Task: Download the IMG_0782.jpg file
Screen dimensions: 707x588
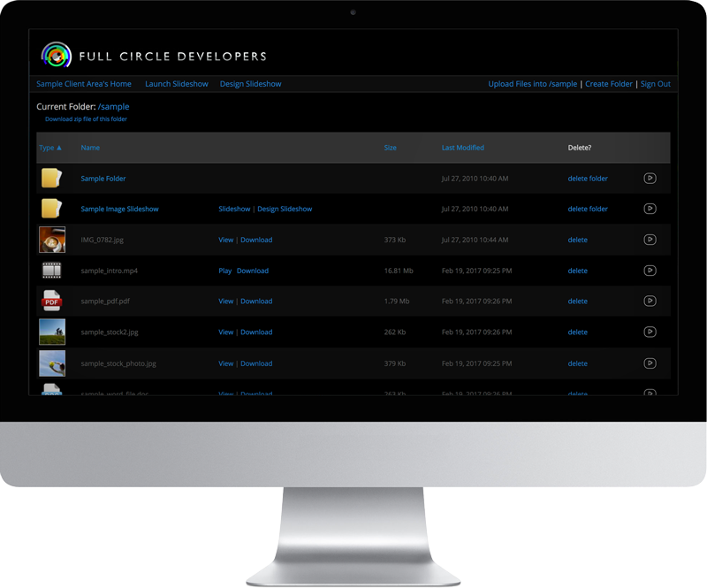Action: (x=256, y=240)
